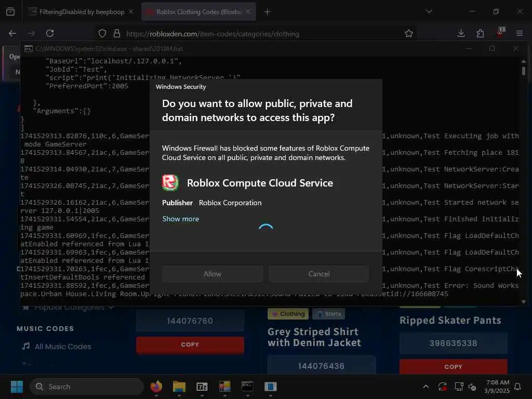Click the Clothing category tag
The image size is (532, 399).
(x=288, y=314)
